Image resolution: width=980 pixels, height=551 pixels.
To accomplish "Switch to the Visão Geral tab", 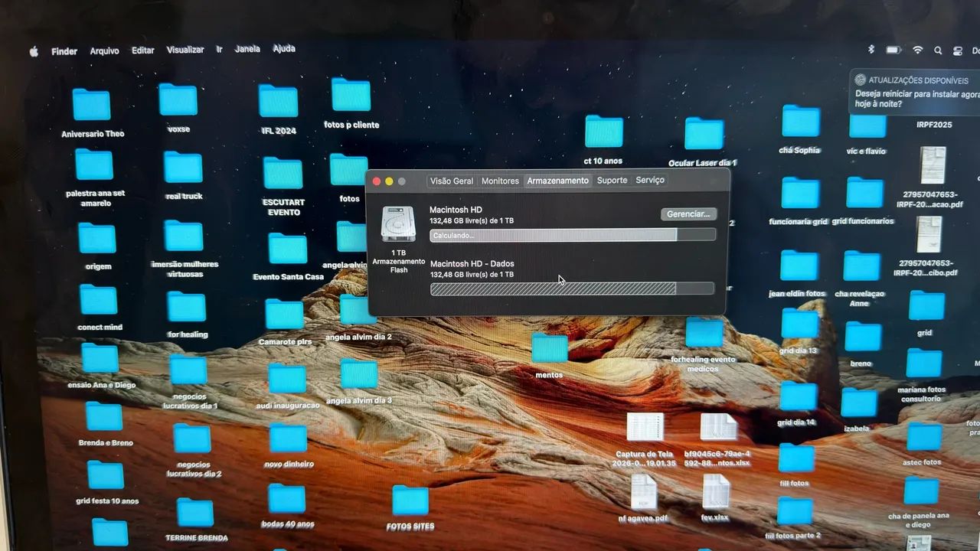I will tap(452, 181).
